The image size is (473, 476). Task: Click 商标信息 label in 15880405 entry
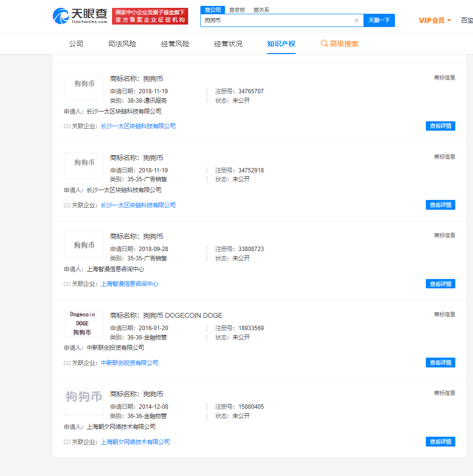pyautogui.click(x=445, y=393)
